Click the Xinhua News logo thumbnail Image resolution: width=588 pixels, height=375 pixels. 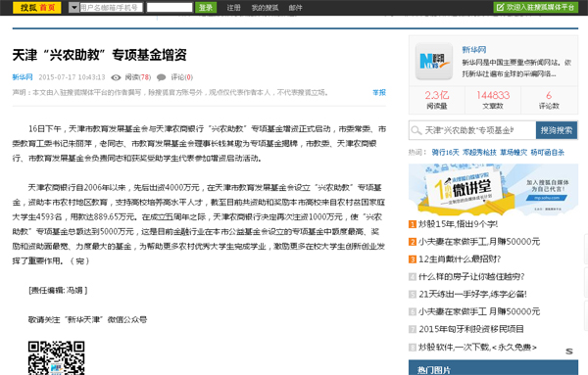click(434, 61)
